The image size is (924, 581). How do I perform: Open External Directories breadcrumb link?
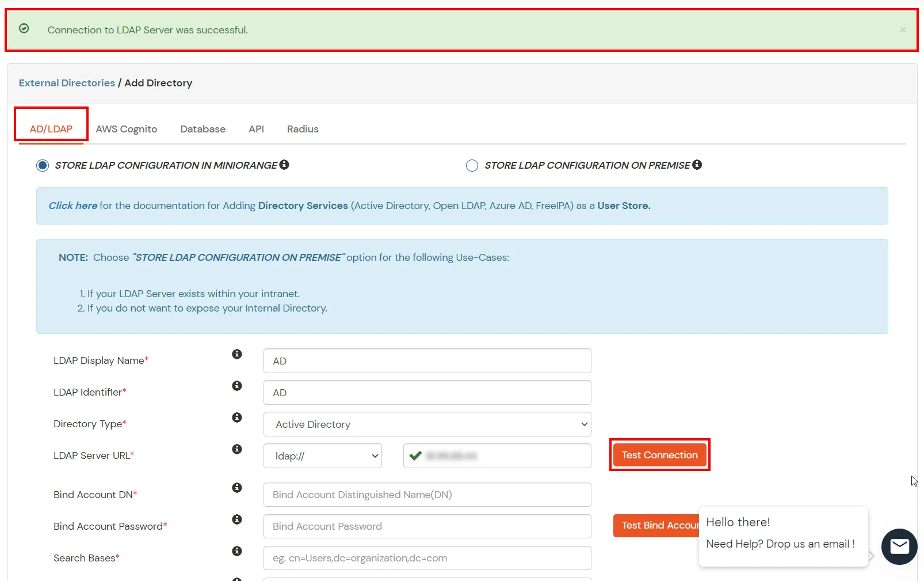point(67,83)
